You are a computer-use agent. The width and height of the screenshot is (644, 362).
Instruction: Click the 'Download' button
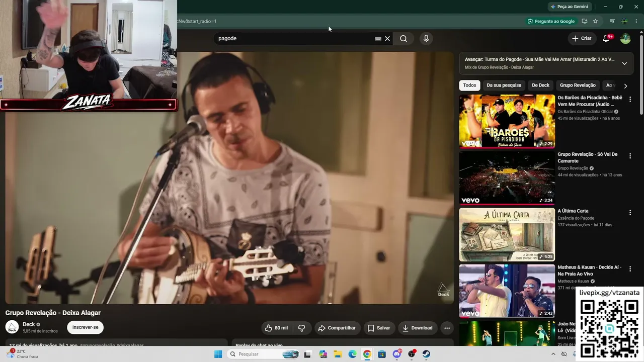[x=418, y=328]
